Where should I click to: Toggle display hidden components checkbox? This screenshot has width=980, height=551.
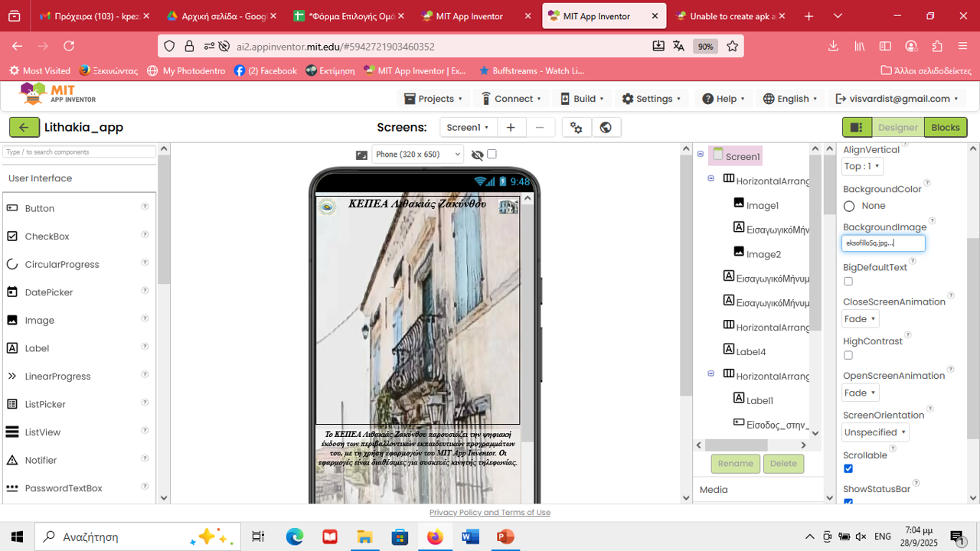point(492,154)
